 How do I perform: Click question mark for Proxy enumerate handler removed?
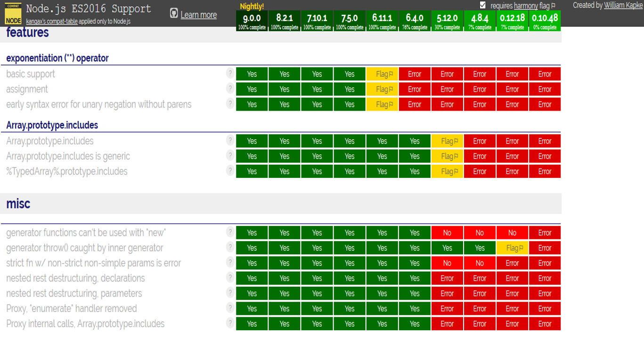click(x=230, y=307)
